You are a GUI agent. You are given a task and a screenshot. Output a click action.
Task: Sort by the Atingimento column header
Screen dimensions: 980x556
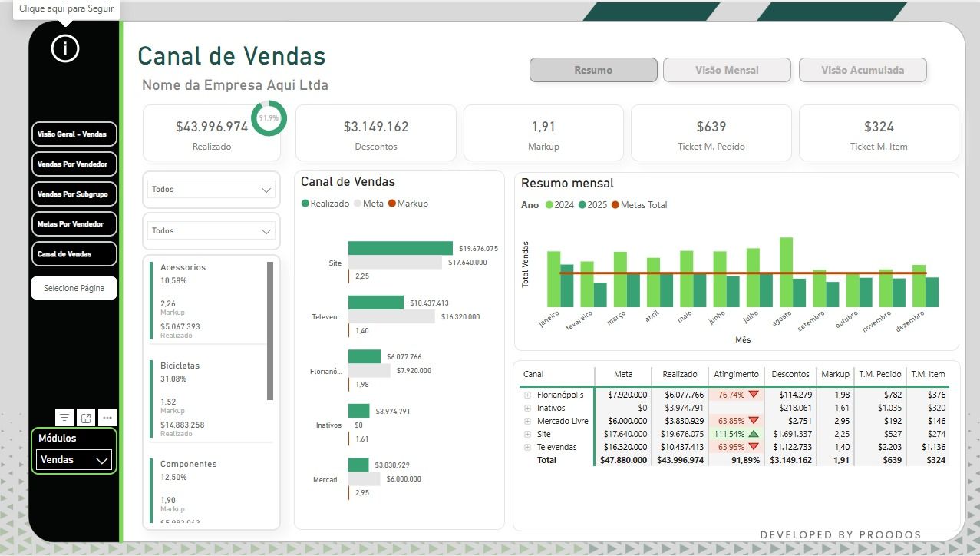coord(736,374)
